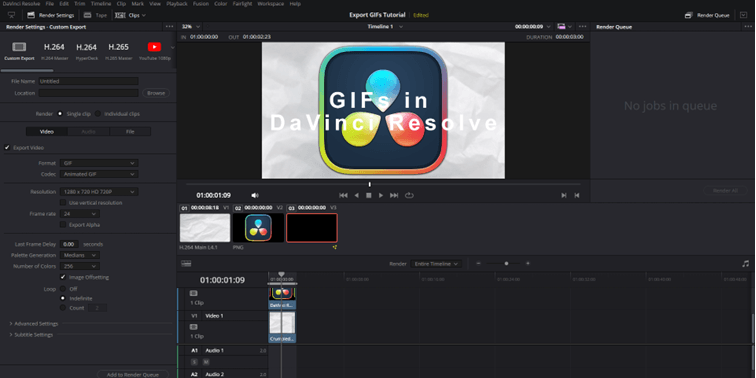The image size is (756, 378).
Task: Open the Render Queue panel button
Action: (x=708, y=15)
